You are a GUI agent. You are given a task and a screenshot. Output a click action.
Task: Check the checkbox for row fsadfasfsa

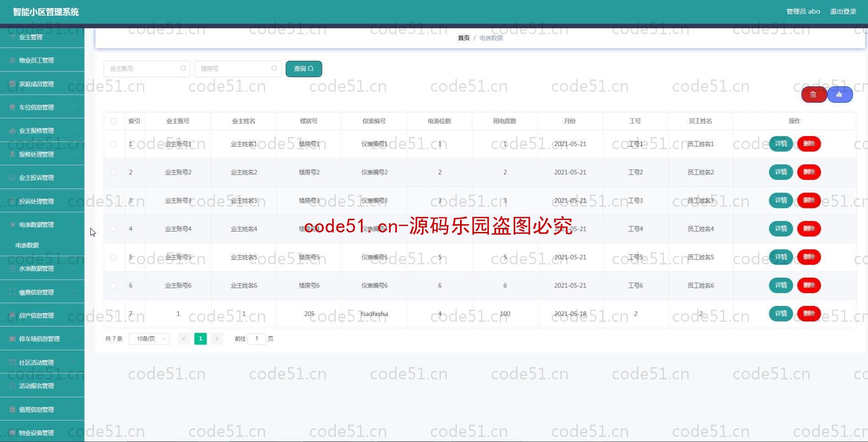114,314
